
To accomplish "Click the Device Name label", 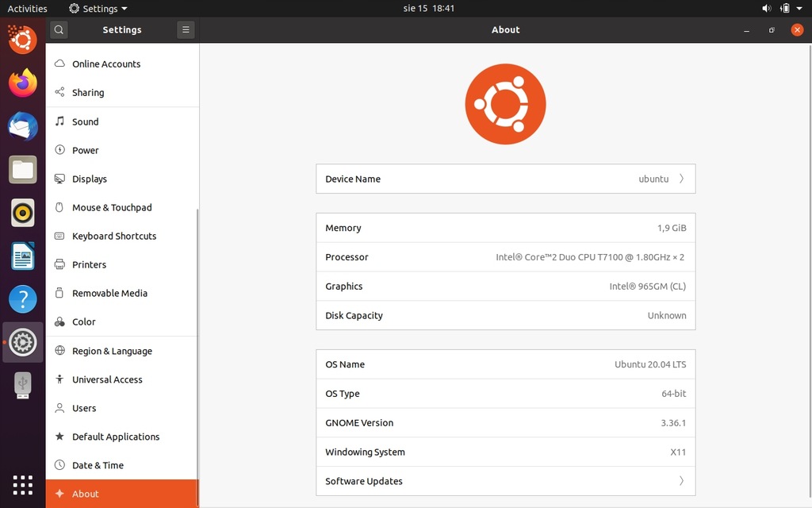I will tap(353, 179).
